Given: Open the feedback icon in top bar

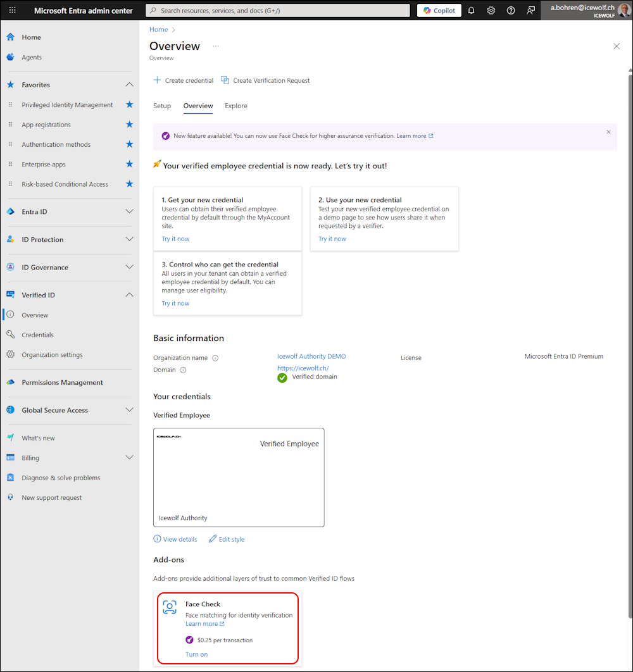Looking at the screenshot, I should tap(530, 10).
